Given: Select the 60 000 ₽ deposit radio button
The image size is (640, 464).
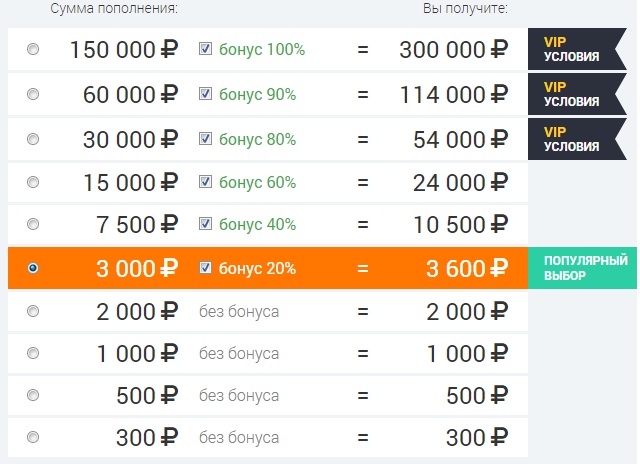Looking at the screenshot, I should tap(33, 94).
